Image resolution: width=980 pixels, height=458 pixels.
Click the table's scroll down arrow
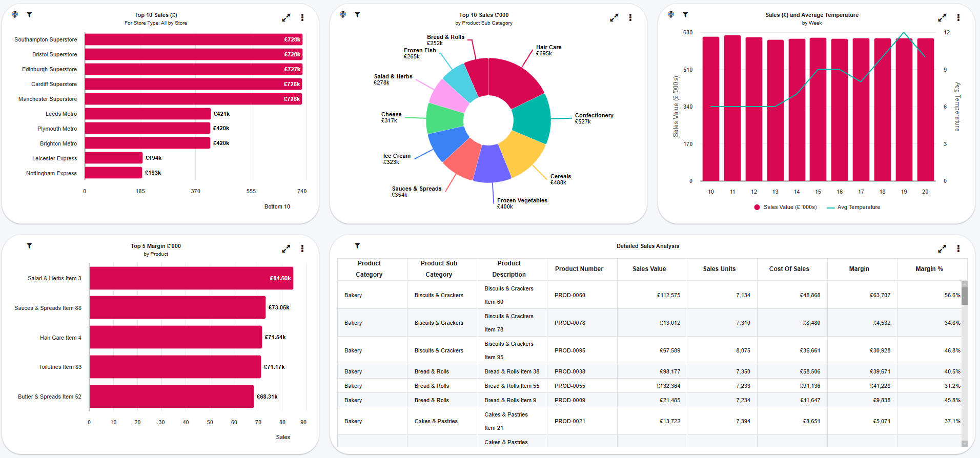click(x=964, y=443)
